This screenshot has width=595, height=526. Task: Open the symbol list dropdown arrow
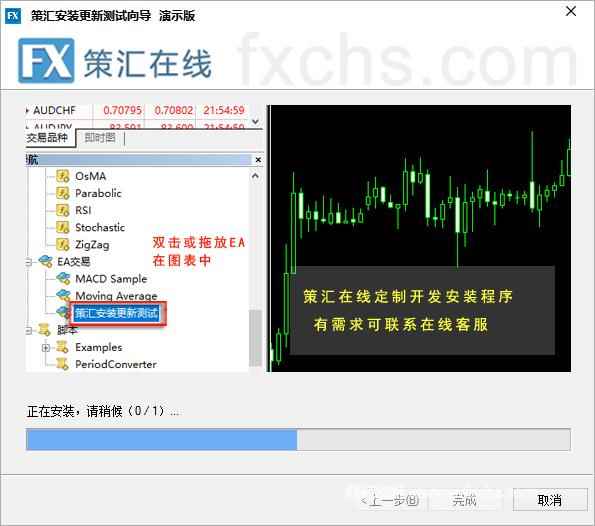pyautogui.click(x=256, y=121)
